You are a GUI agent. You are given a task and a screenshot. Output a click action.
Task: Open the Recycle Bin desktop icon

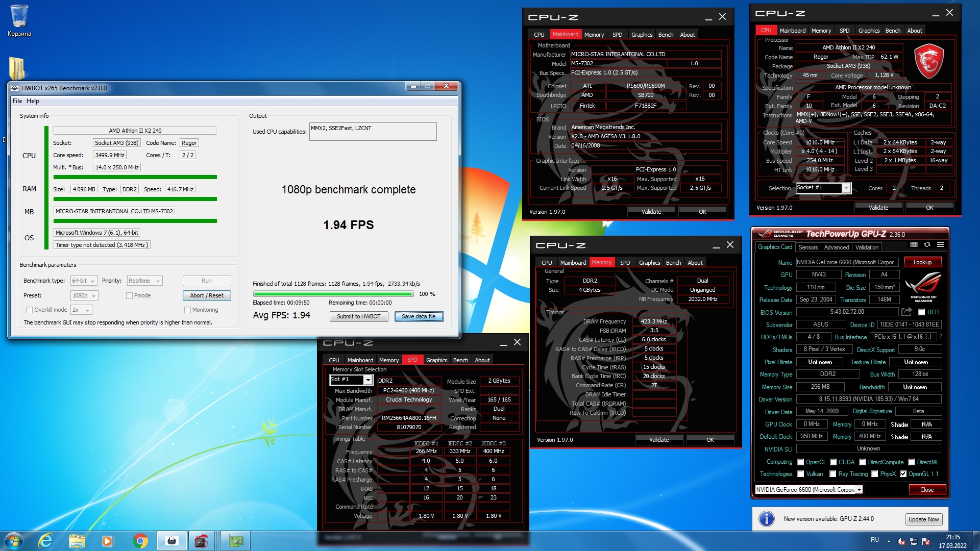coord(19,20)
